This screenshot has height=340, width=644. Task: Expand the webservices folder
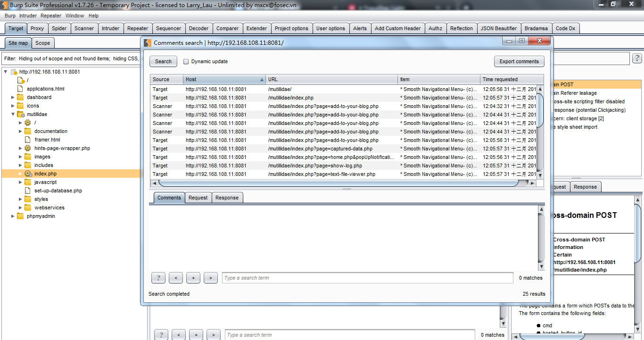click(x=21, y=207)
